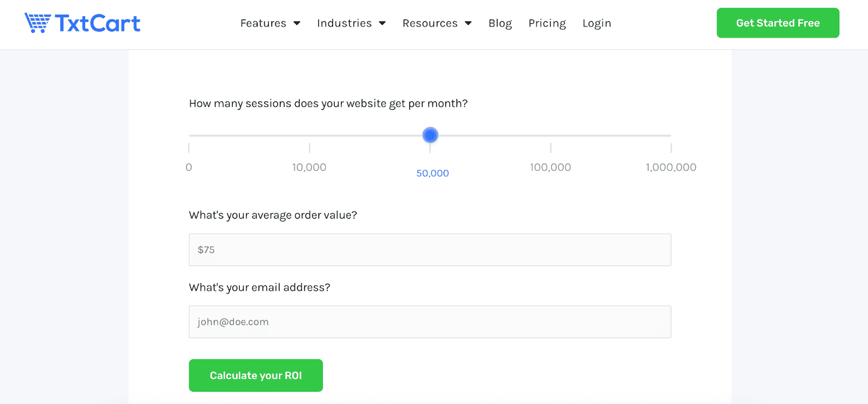The image size is (868, 404).
Task: Open the Industries menu item
Action: [x=344, y=23]
